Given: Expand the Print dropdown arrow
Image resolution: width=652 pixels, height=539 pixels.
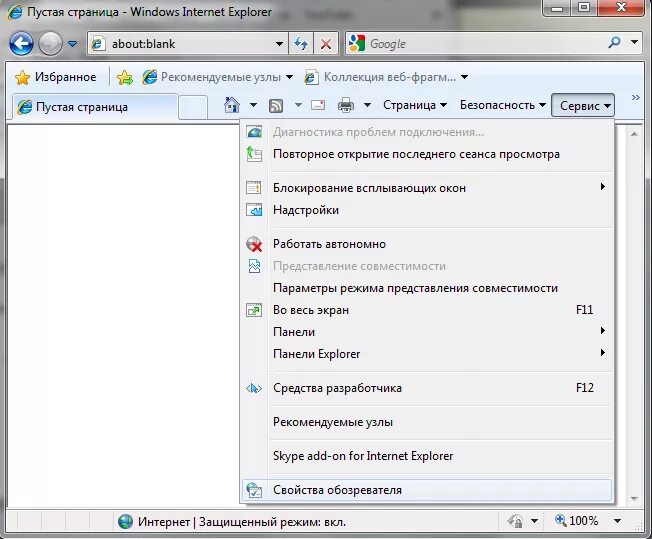Looking at the screenshot, I should (367, 105).
